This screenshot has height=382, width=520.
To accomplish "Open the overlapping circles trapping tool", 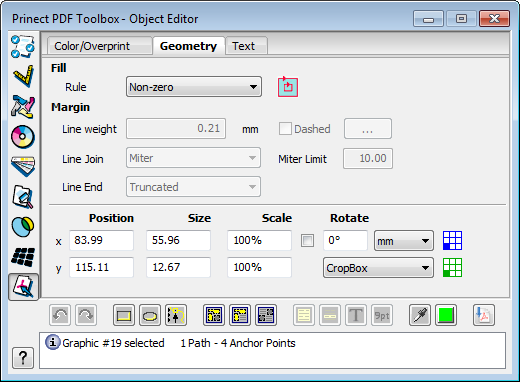I will tap(23, 227).
